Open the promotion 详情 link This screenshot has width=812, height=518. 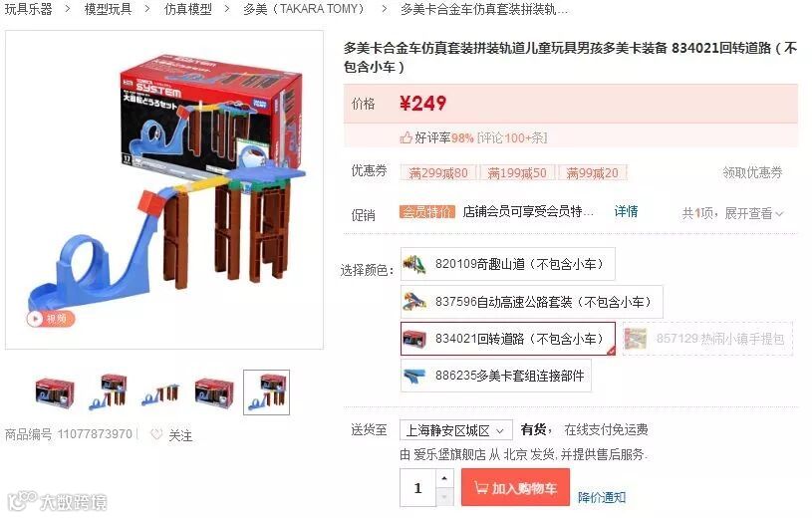click(626, 211)
